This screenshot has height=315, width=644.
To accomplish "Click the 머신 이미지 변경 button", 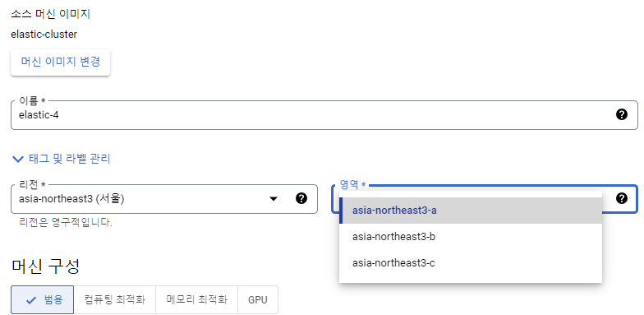I will tap(61, 63).
